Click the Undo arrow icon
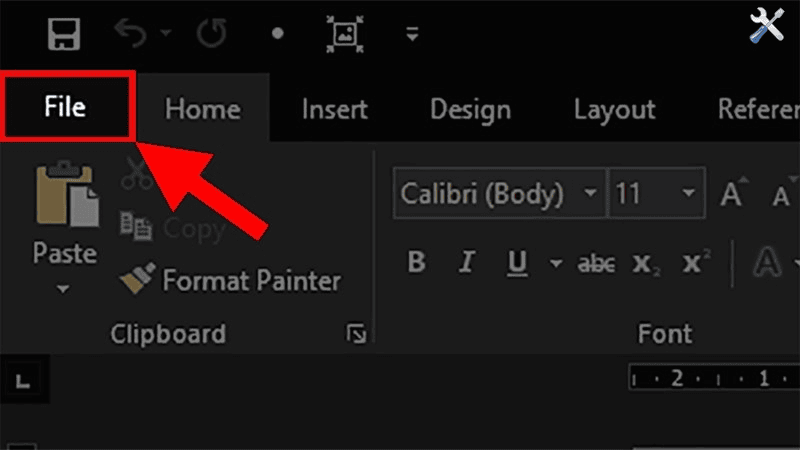The image size is (800, 450). click(130, 33)
